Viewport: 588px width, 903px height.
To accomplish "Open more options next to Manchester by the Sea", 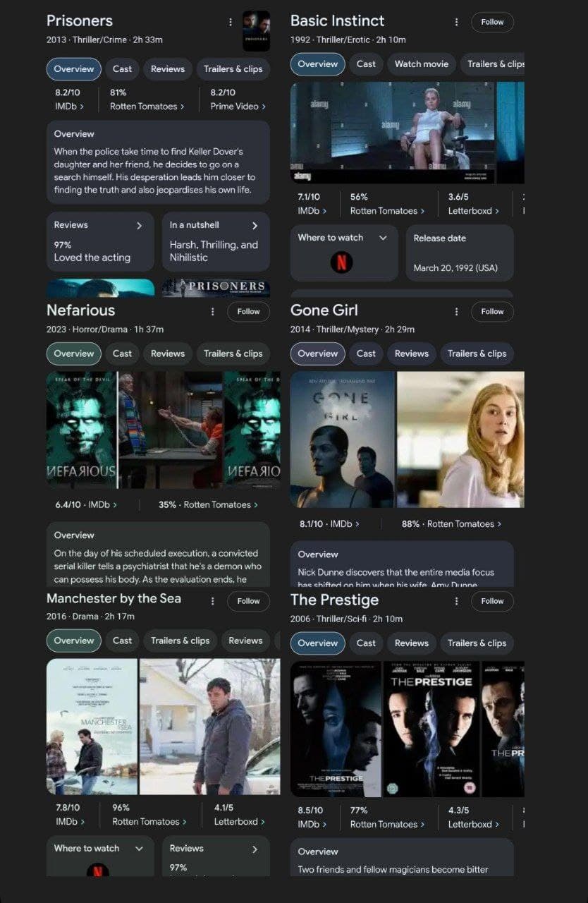I will (212, 601).
